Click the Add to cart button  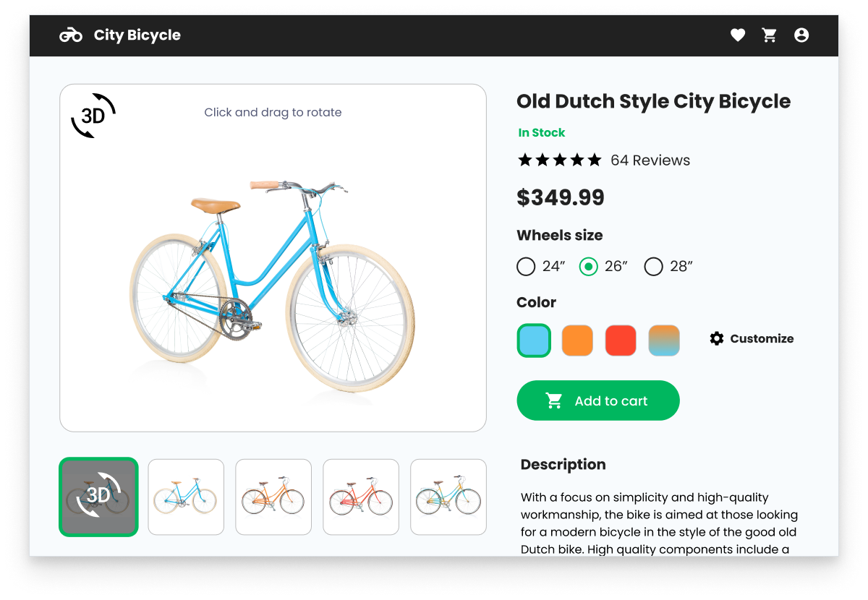[x=598, y=400]
